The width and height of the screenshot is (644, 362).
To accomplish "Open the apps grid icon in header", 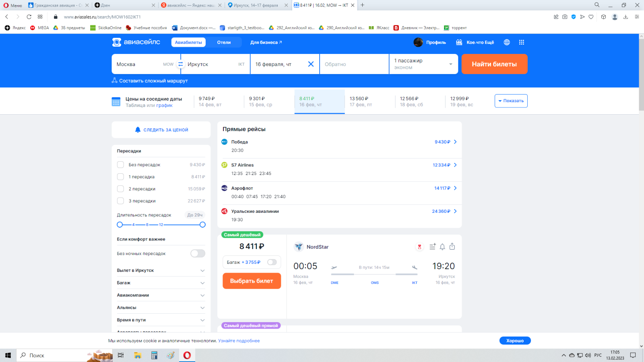I will click(x=522, y=42).
